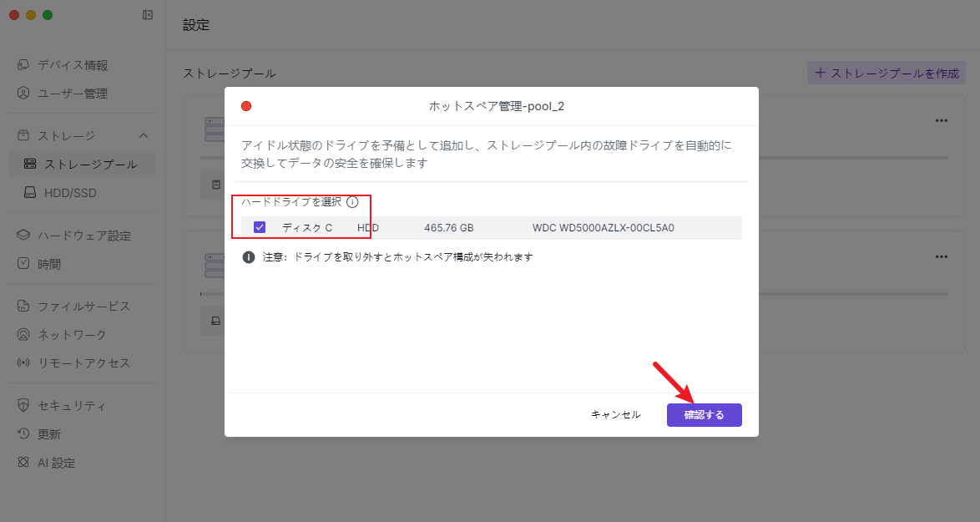This screenshot has width=980, height=522.
Task: Open リモートアクセス settings
Action: [83, 363]
